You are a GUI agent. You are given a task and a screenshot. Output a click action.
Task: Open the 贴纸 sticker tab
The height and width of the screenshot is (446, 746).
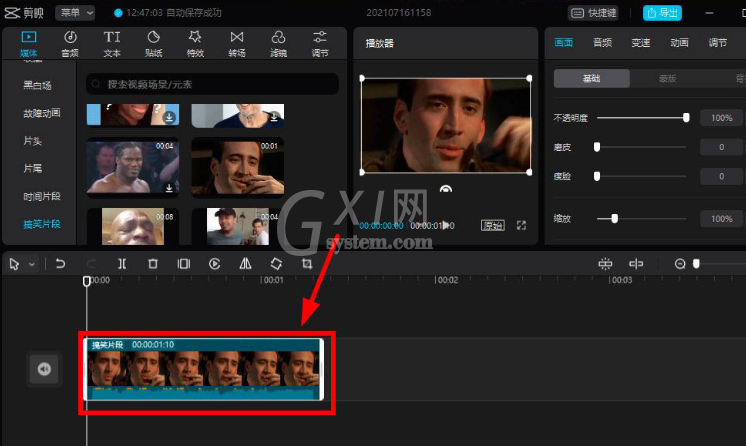[153, 44]
